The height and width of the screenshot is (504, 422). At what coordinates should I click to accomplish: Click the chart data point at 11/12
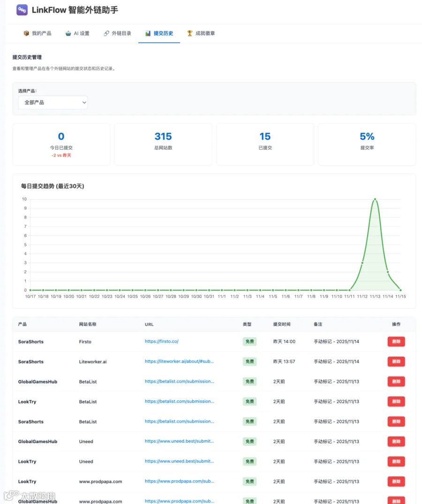coord(362,263)
